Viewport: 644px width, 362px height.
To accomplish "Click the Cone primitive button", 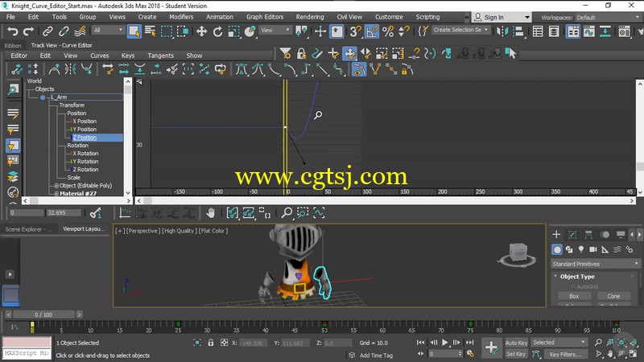I will 613,296.
